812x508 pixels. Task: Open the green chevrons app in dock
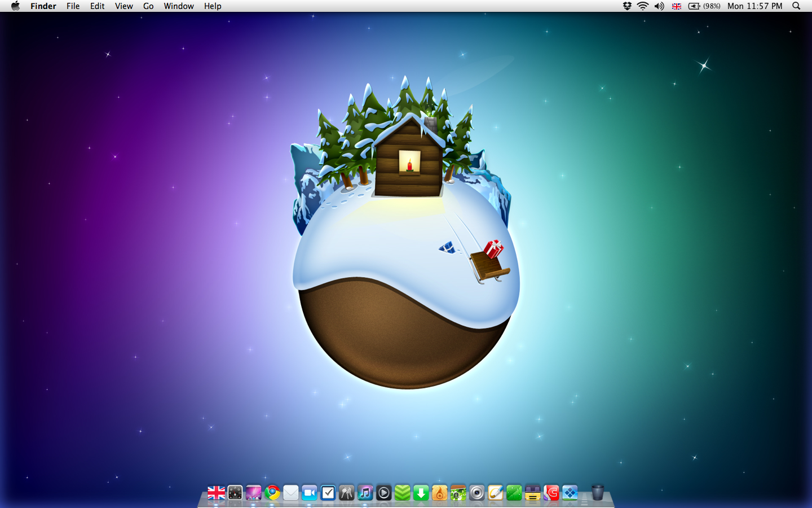tap(403, 493)
